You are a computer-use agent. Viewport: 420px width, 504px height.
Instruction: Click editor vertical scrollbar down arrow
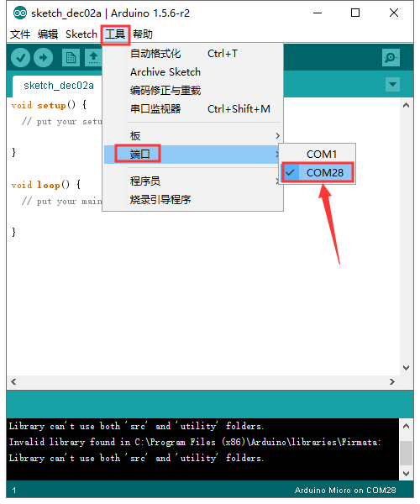click(407, 368)
